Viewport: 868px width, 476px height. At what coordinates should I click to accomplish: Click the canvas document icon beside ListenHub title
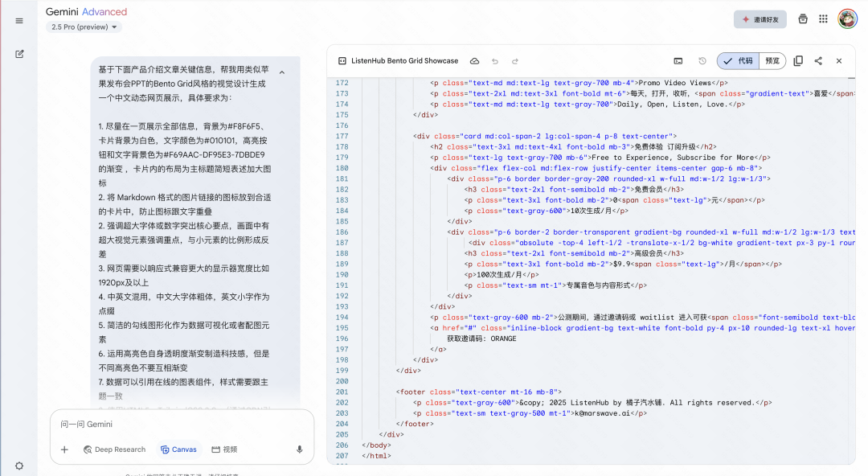(342, 61)
